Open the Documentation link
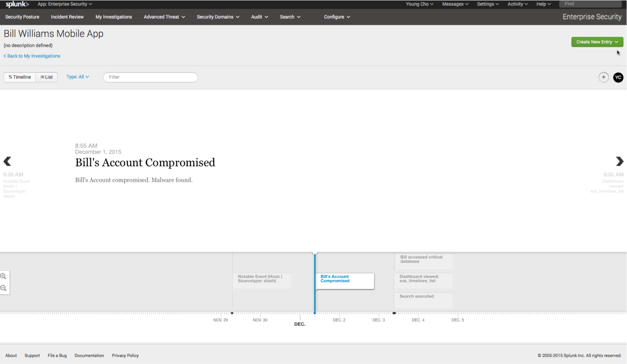This screenshot has height=364, width=627. [89, 356]
